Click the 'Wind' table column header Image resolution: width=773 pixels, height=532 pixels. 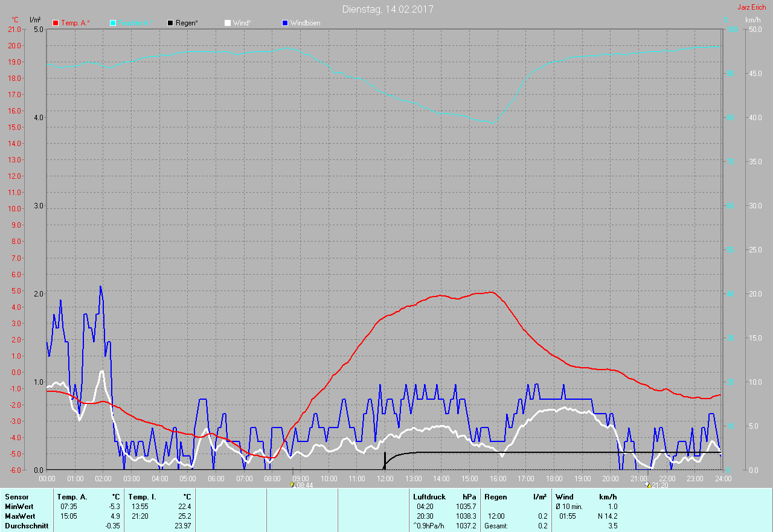(x=565, y=497)
